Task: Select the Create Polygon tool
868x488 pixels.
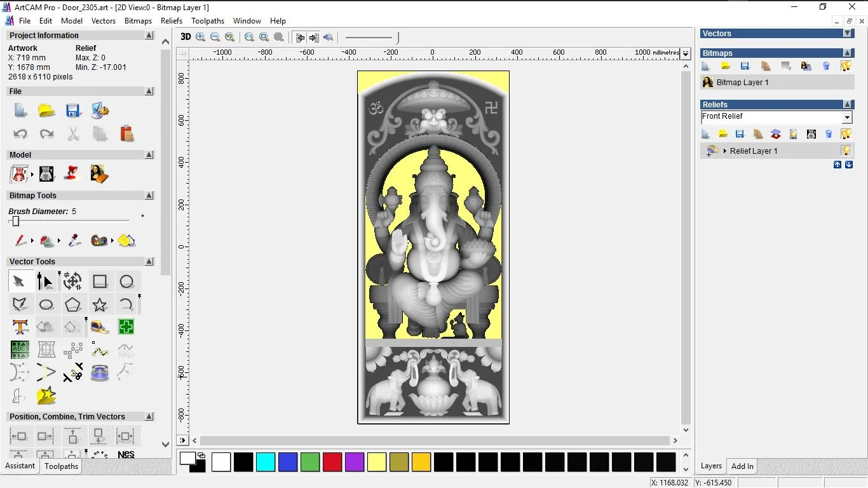Action: (73, 304)
